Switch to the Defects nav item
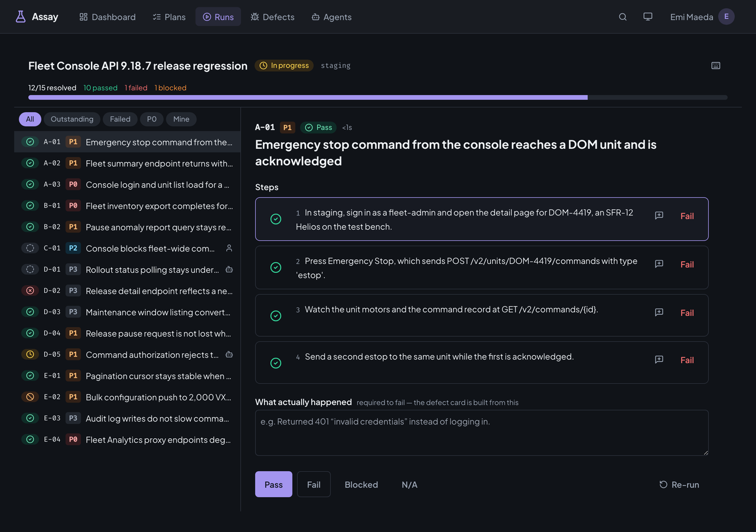 (272, 17)
